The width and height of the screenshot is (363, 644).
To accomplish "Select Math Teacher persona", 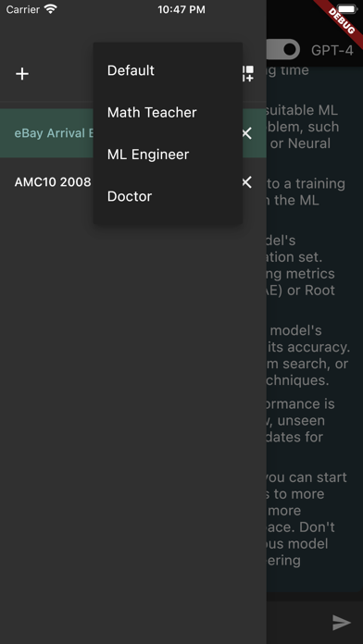I will (168, 112).
